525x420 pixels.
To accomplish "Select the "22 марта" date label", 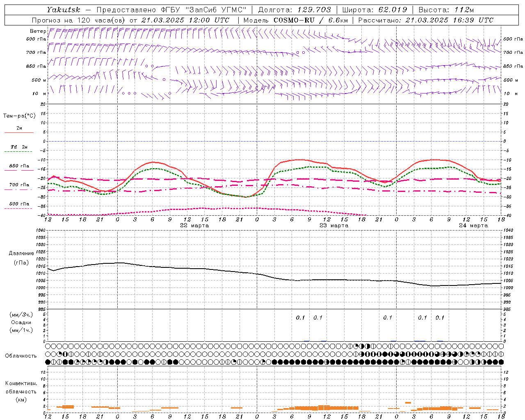I will click(x=194, y=226).
